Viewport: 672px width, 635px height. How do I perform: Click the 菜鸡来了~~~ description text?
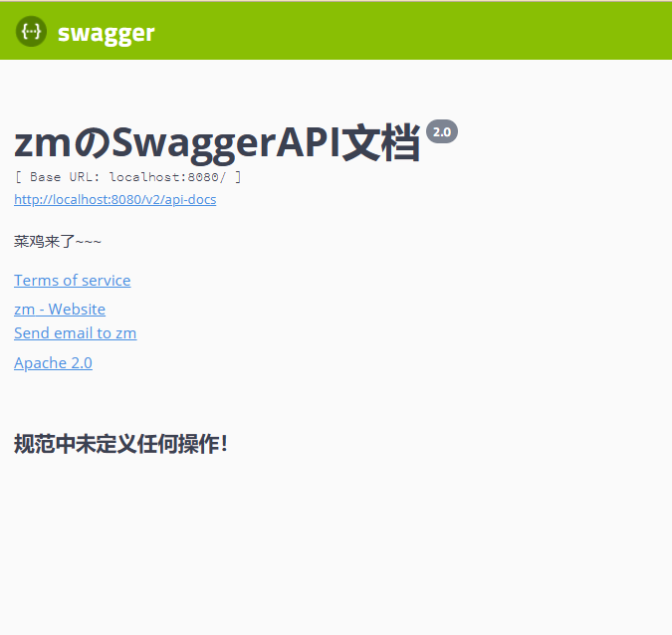58,242
